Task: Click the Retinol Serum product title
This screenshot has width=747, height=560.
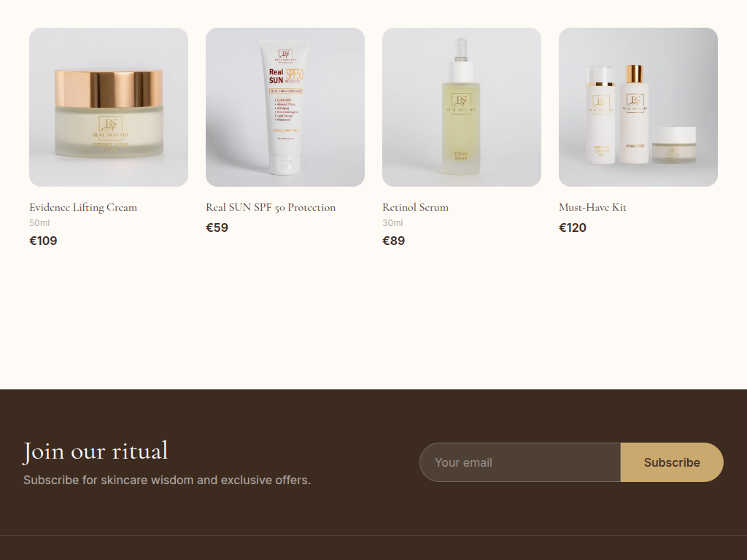Action: pyautogui.click(x=415, y=208)
